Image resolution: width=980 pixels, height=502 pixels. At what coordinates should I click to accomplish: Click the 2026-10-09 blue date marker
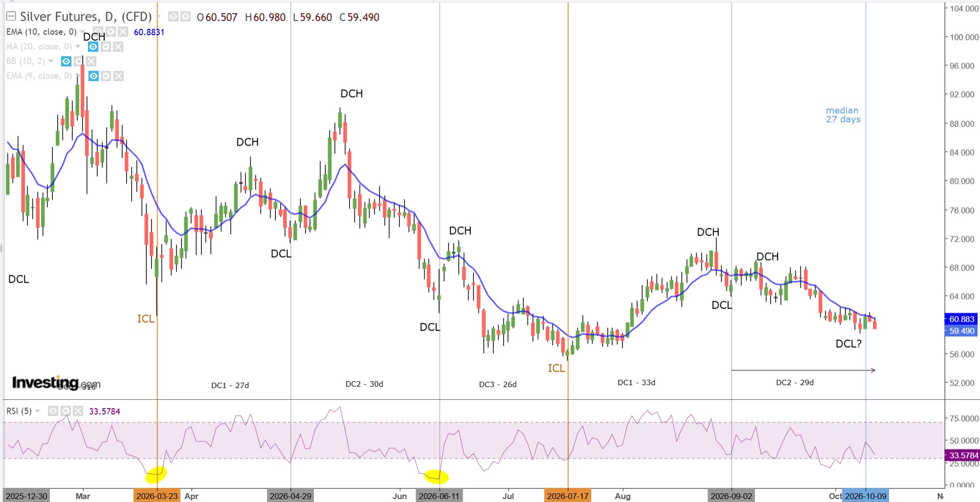click(866, 496)
